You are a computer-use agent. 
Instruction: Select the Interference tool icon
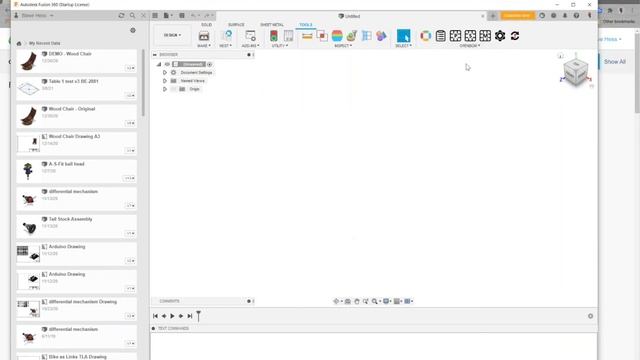322,36
